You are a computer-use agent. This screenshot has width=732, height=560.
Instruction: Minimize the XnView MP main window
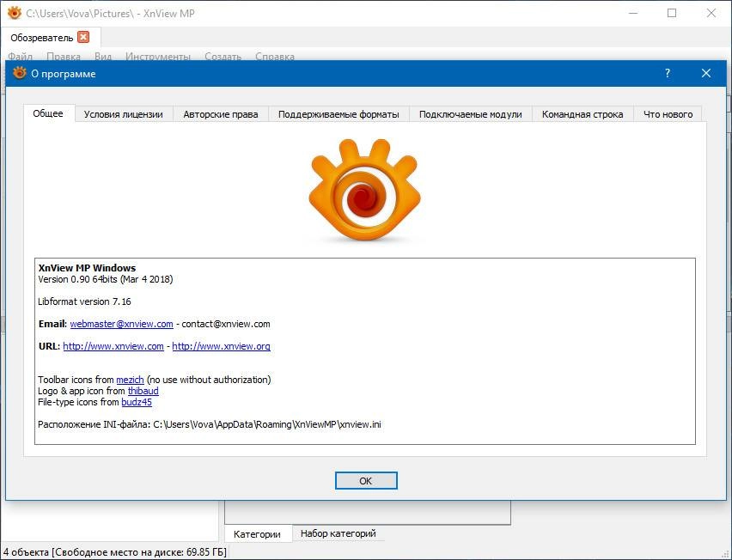(x=633, y=13)
